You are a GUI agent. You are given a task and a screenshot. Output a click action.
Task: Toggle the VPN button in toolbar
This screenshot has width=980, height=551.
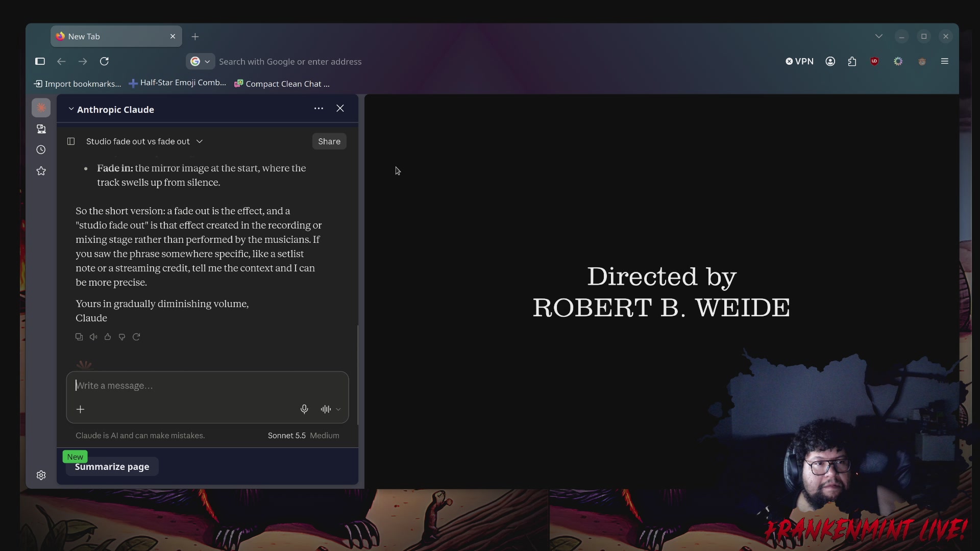[799, 61]
